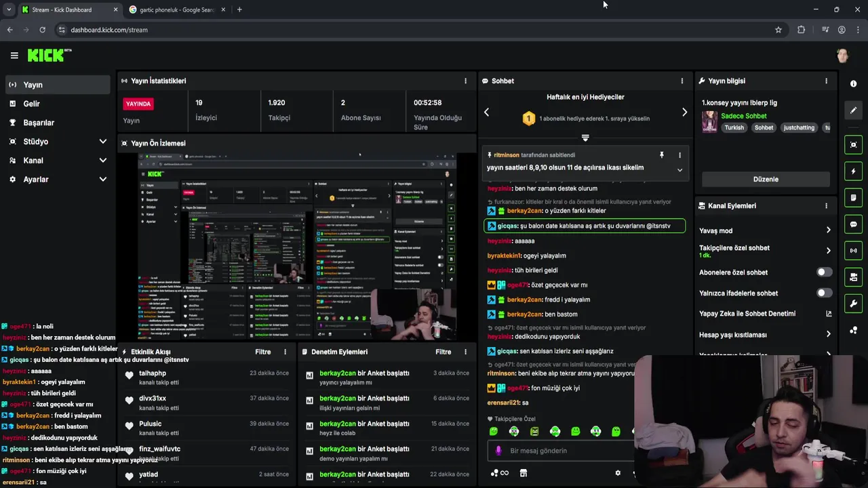
Task: Click the stream preview thumbnail
Action: click(297, 246)
